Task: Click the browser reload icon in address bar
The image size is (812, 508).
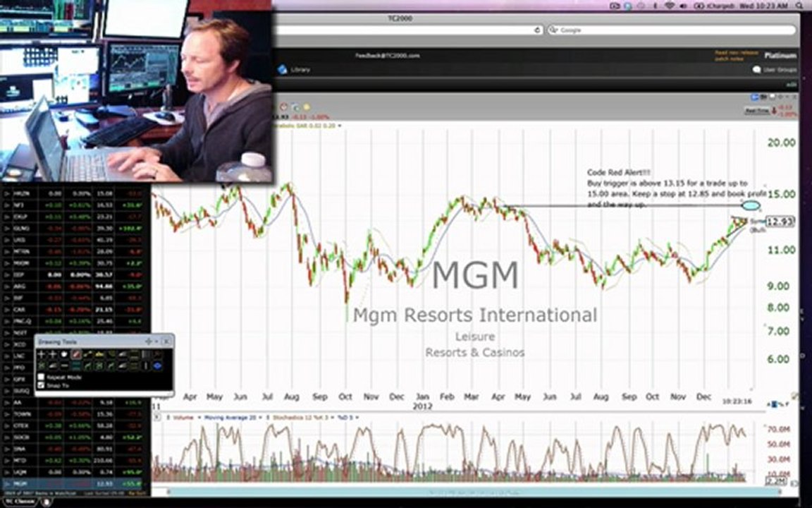Action: pos(537,30)
